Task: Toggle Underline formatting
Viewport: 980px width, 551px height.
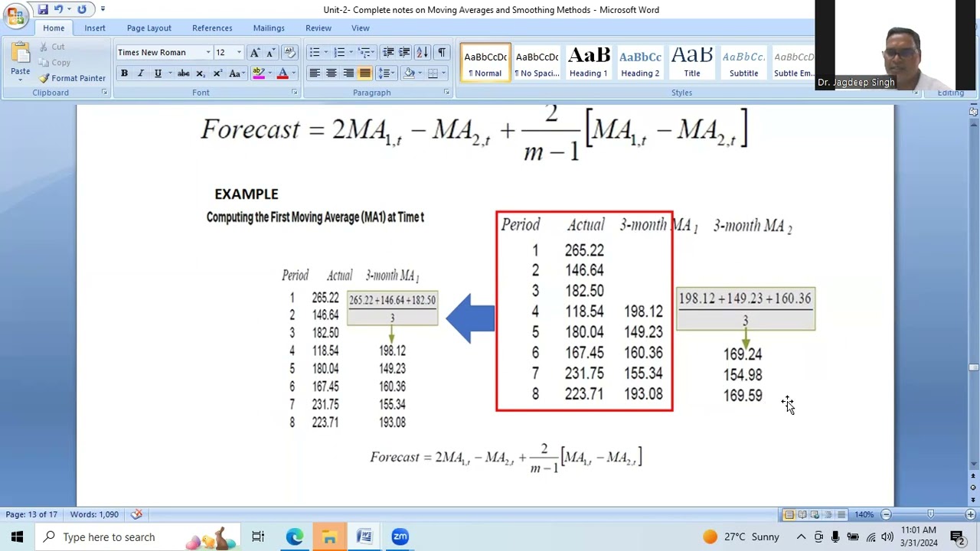Action: (x=158, y=73)
